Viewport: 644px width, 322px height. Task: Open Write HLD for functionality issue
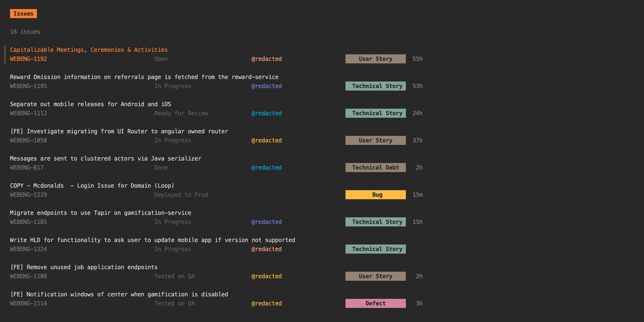pyautogui.click(x=152, y=240)
